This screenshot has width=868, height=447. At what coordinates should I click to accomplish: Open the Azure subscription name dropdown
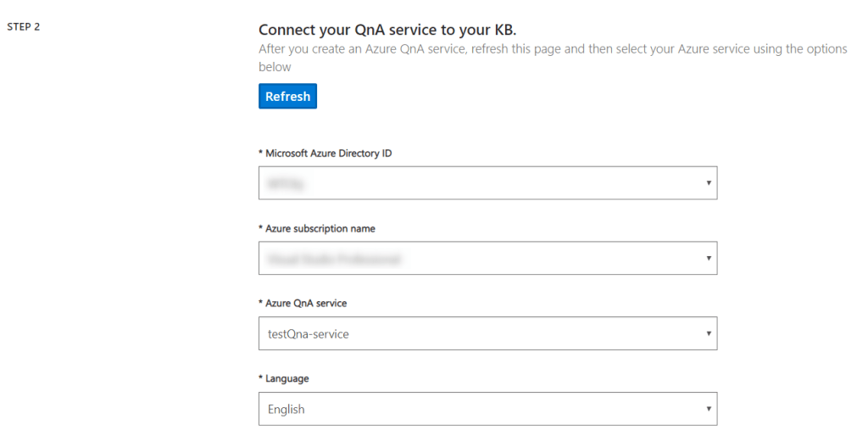click(x=487, y=258)
